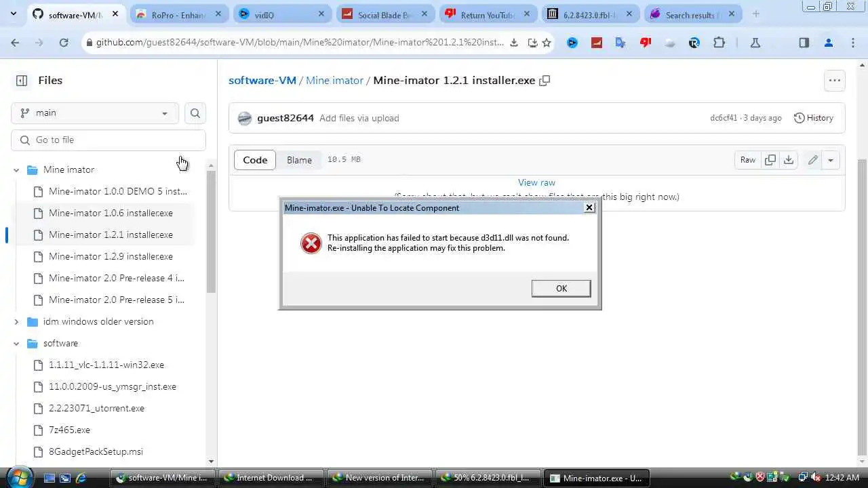Open Mine imator breadcrumb link
The height and width of the screenshot is (488, 868).
(334, 80)
